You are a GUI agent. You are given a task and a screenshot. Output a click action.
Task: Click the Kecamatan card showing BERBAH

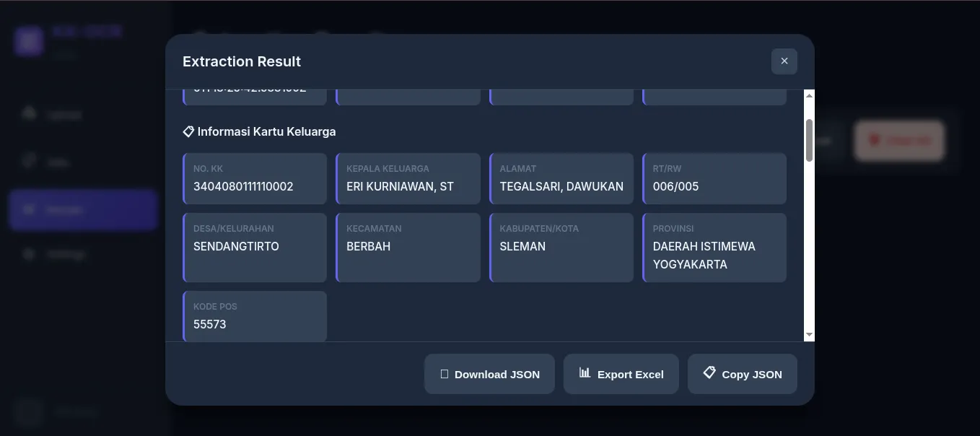408,247
